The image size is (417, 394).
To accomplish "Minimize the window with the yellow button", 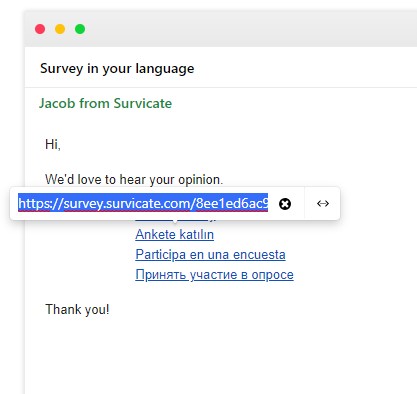I will click(60, 29).
